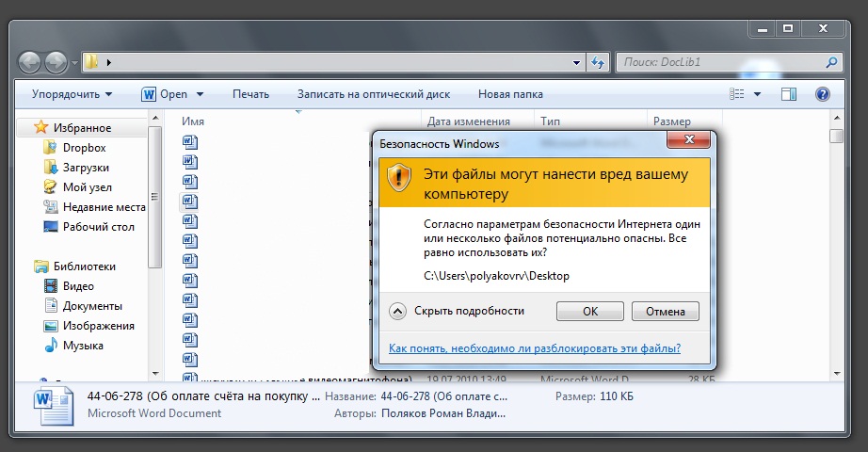Open the link about unblocking these files
Image resolution: width=868 pixels, height=452 pixels.
pyautogui.click(x=535, y=348)
